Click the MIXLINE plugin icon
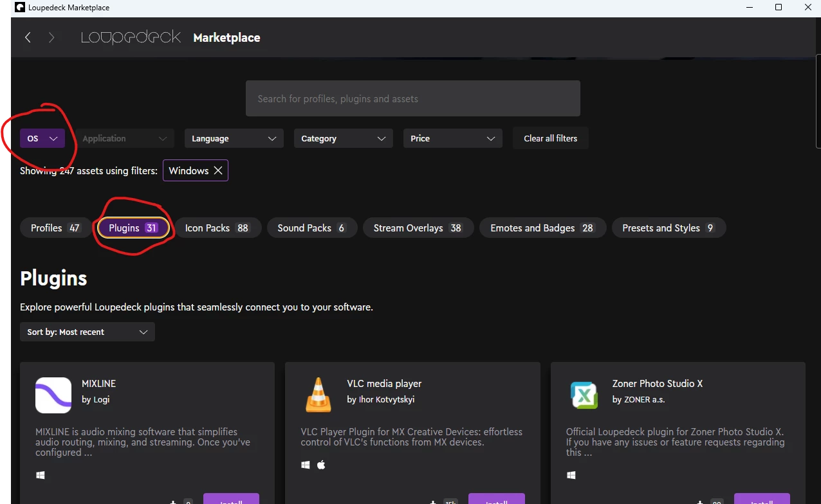The image size is (821, 504). click(x=53, y=395)
